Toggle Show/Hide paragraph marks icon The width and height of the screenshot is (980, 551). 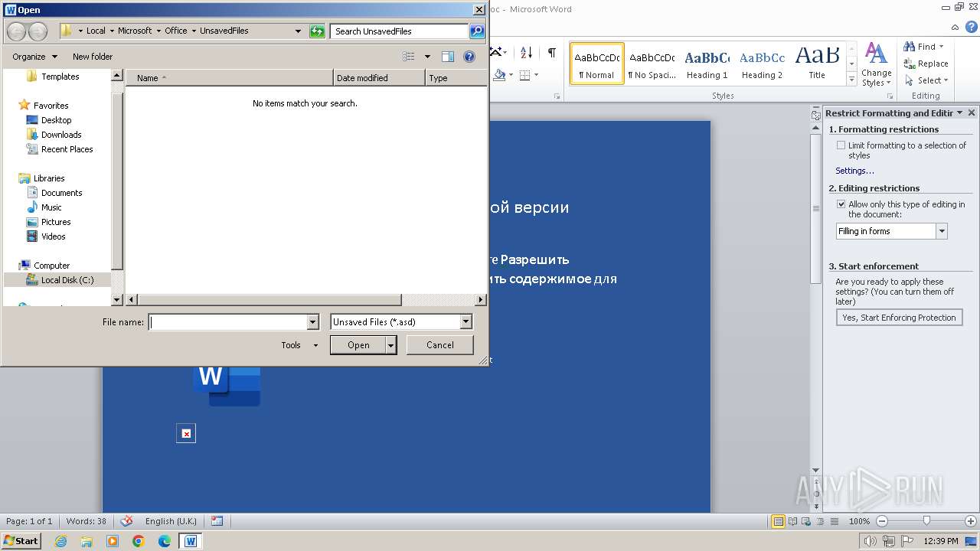point(551,53)
